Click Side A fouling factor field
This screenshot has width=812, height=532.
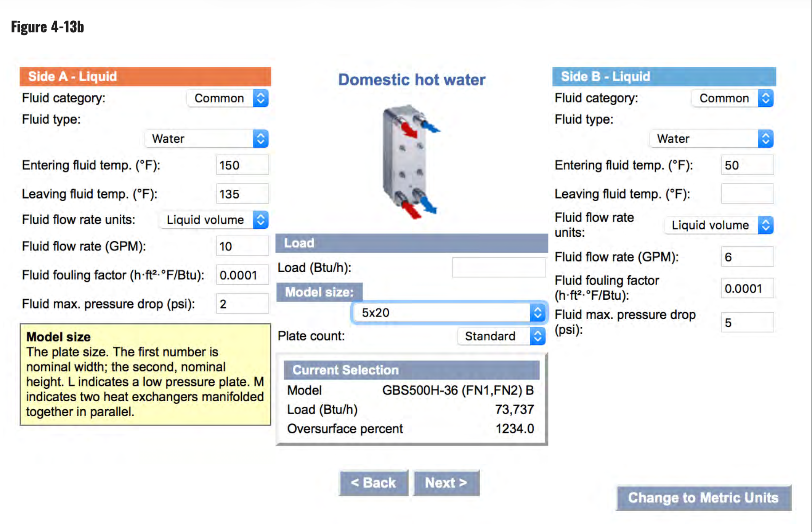[242, 275]
